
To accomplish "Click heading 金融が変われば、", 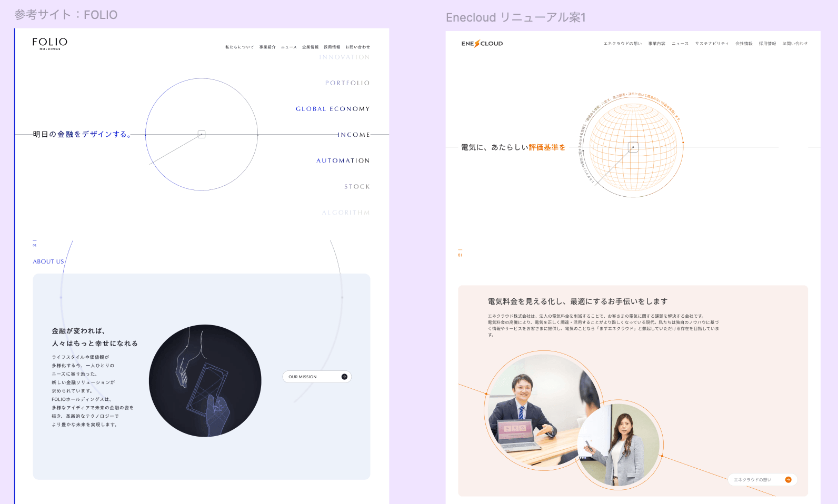I will (78, 331).
